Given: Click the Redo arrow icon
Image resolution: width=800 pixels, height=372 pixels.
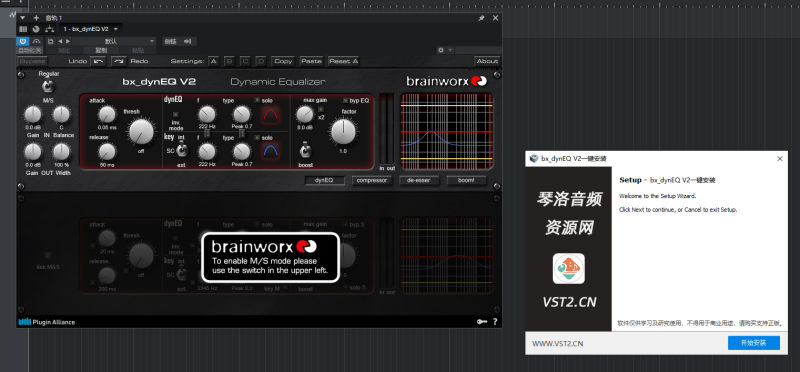Looking at the screenshot, I should (x=118, y=61).
